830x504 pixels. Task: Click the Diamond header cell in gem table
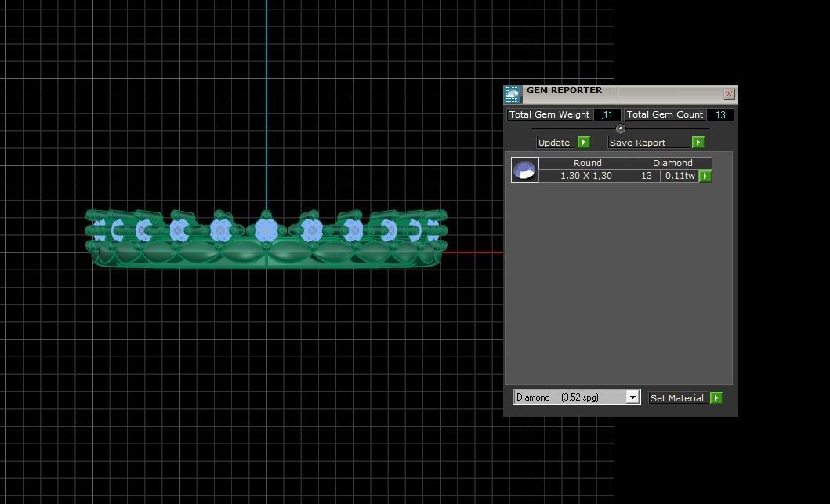[672, 163]
